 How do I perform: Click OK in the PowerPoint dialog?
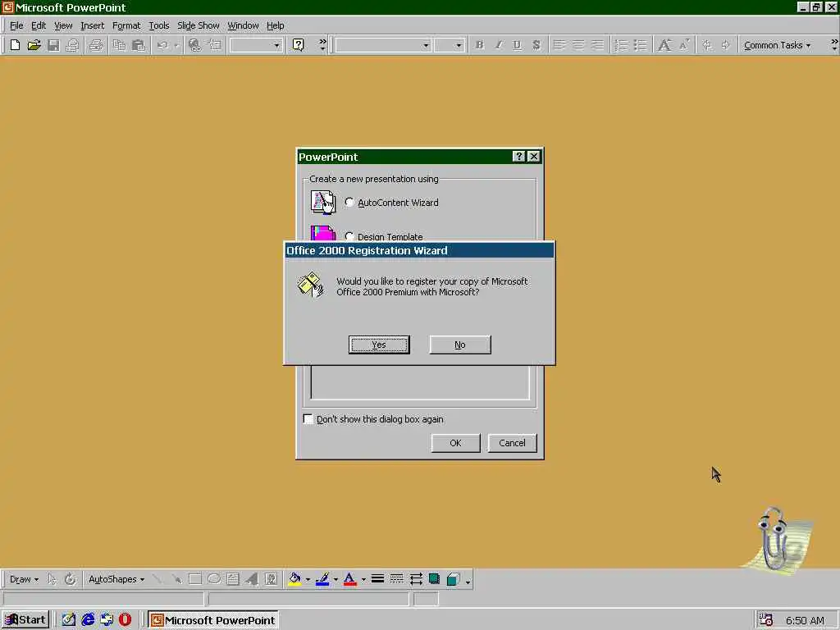pyautogui.click(x=455, y=442)
